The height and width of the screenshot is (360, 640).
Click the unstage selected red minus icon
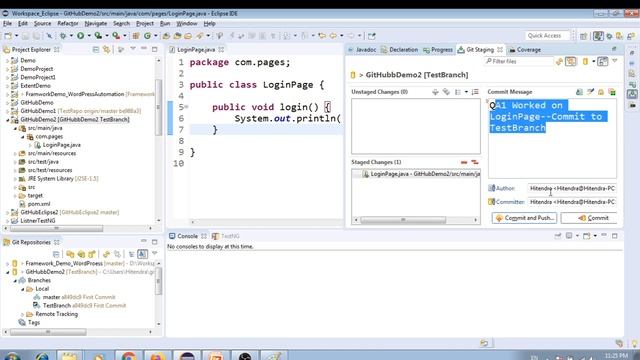tap(464, 162)
